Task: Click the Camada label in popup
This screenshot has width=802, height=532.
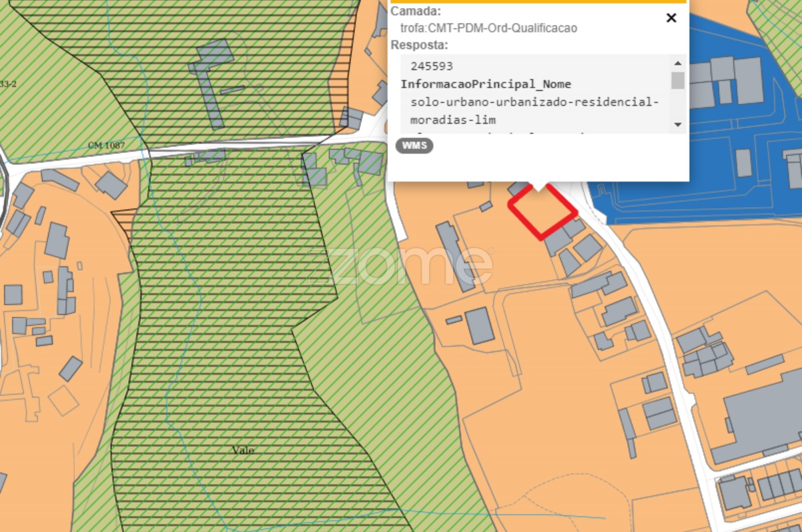Action: pos(416,11)
